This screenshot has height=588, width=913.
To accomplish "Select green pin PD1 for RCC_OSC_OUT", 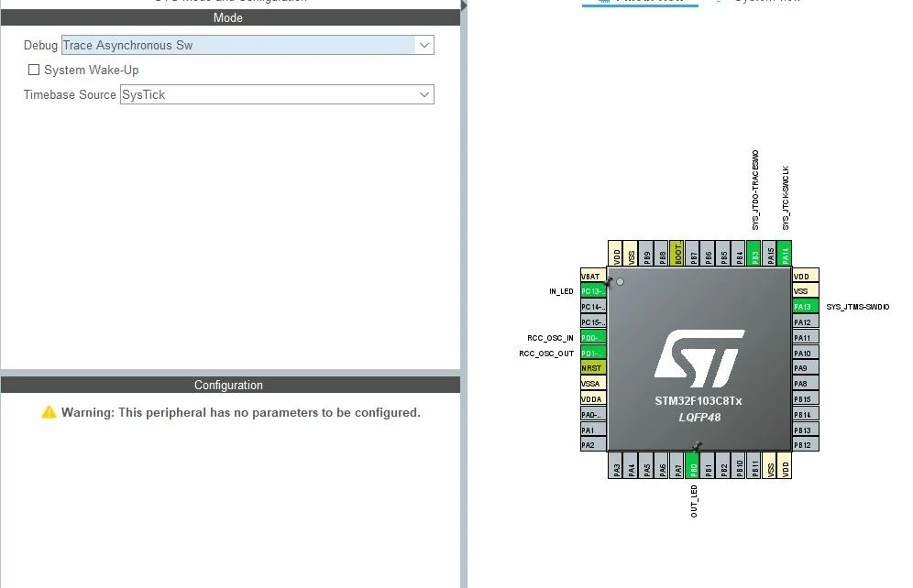I will coord(593,353).
